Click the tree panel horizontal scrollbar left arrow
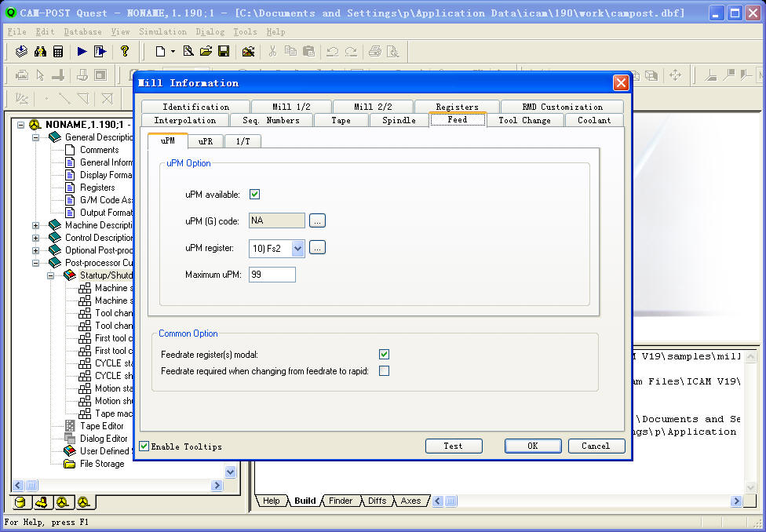Screen dimensions: 766x532 click(18, 486)
